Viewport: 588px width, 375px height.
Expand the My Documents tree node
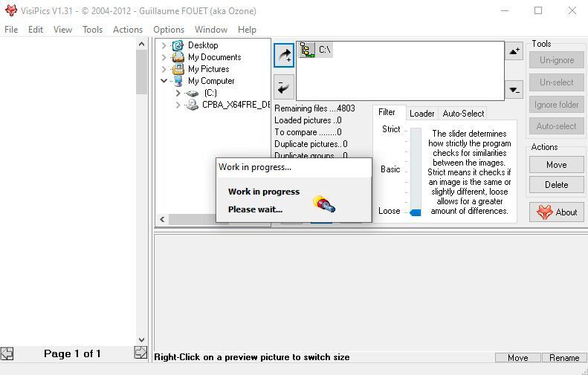coord(164,57)
